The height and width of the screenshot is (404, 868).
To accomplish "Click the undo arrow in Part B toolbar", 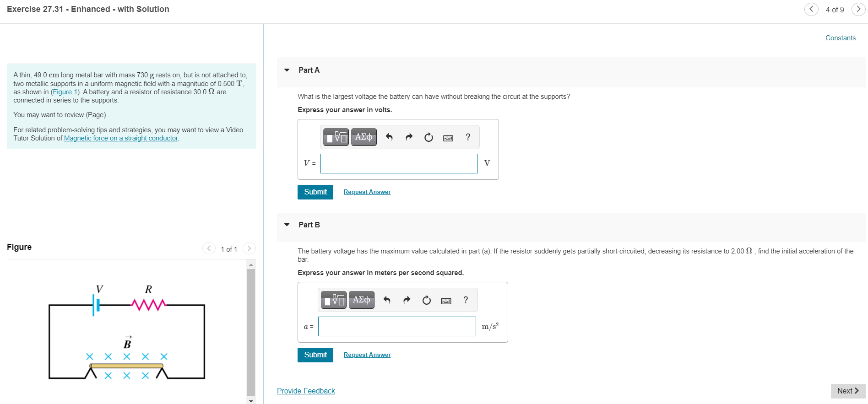I will [387, 300].
